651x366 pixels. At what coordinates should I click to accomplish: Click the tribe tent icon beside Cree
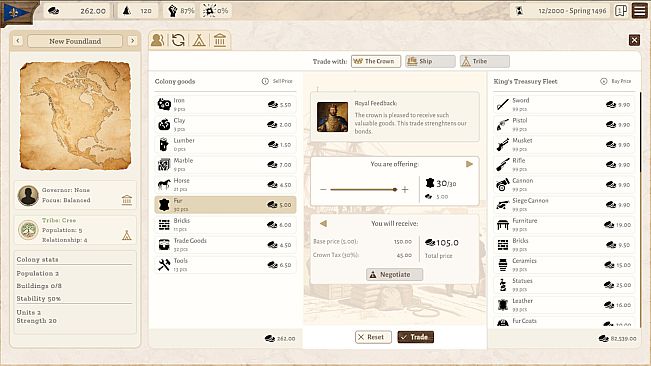(x=127, y=236)
